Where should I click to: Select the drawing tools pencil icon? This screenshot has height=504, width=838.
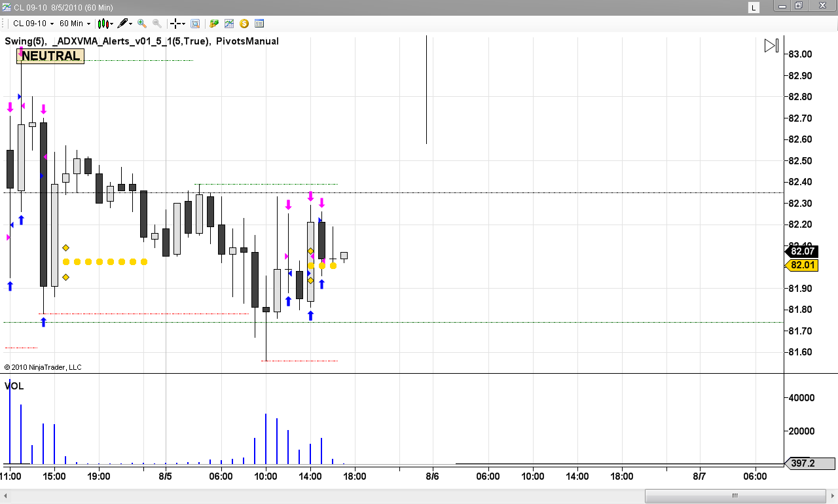(x=122, y=24)
